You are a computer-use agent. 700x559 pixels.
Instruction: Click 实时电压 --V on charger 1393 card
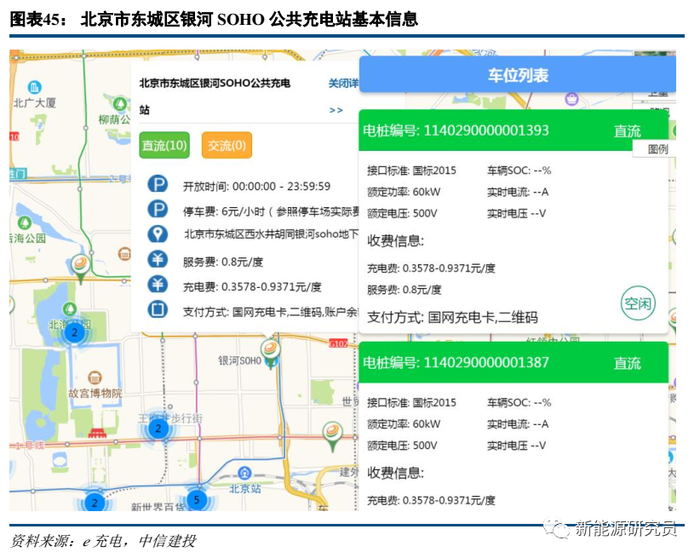517,213
